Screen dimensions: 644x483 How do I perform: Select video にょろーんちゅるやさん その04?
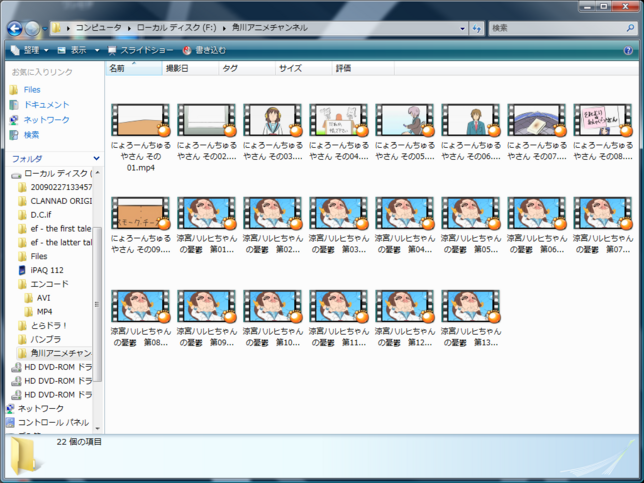(x=339, y=132)
